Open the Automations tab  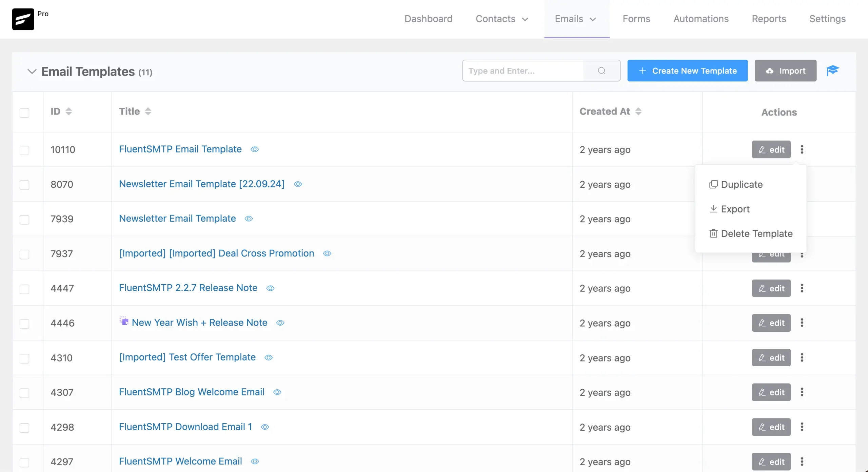point(701,19)
